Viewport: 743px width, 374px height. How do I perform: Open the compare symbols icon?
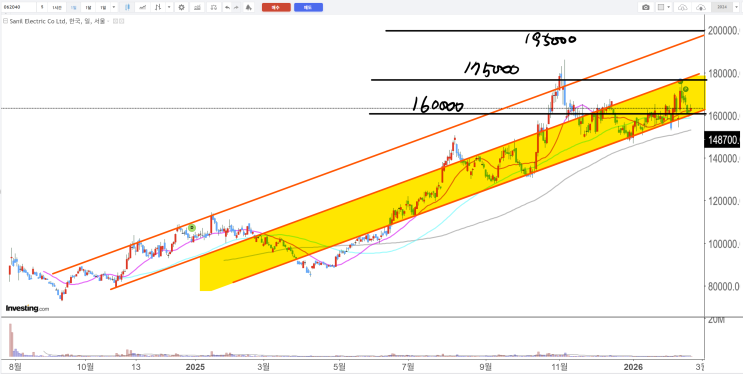(x=214, y=7)
